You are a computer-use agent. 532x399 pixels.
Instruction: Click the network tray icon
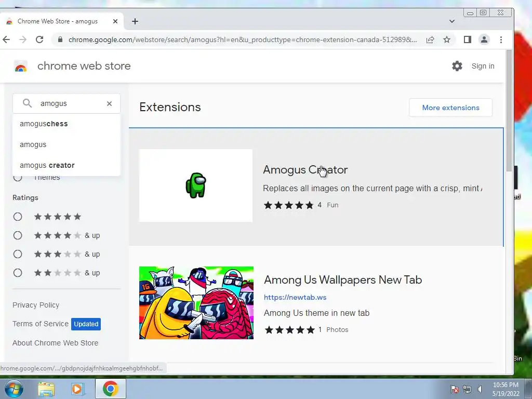click(x=467, y=389)
